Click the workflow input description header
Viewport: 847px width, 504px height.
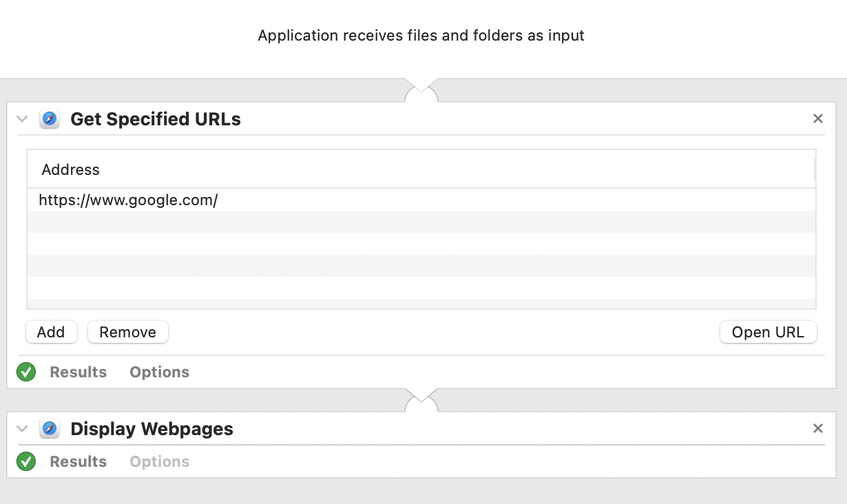pyautogui.click(x=421, y=36)
